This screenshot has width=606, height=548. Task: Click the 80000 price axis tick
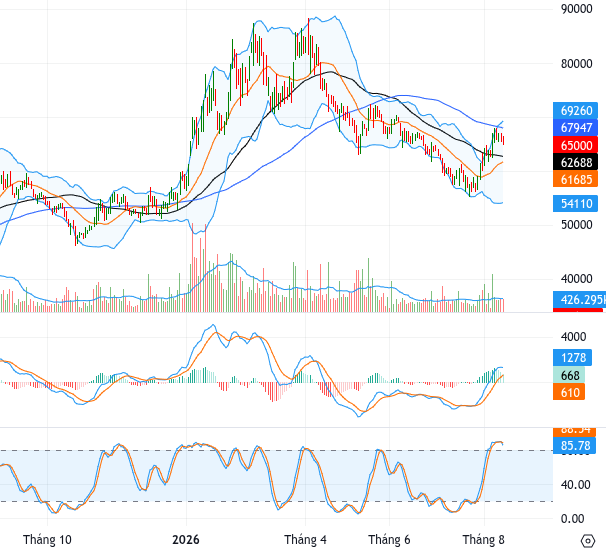[x=577, y=64]
